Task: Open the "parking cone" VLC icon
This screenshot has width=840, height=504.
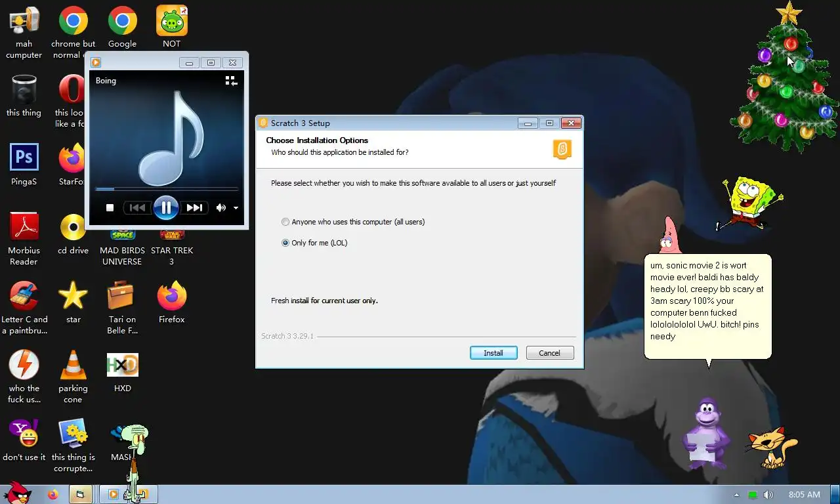Action: pyautogui.click(x=73, y=377)
